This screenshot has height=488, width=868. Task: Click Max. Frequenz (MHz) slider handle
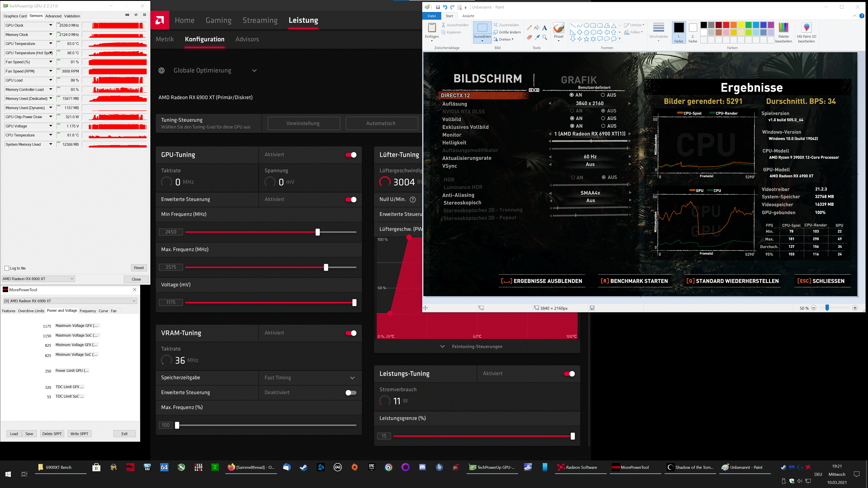point(326,267)
